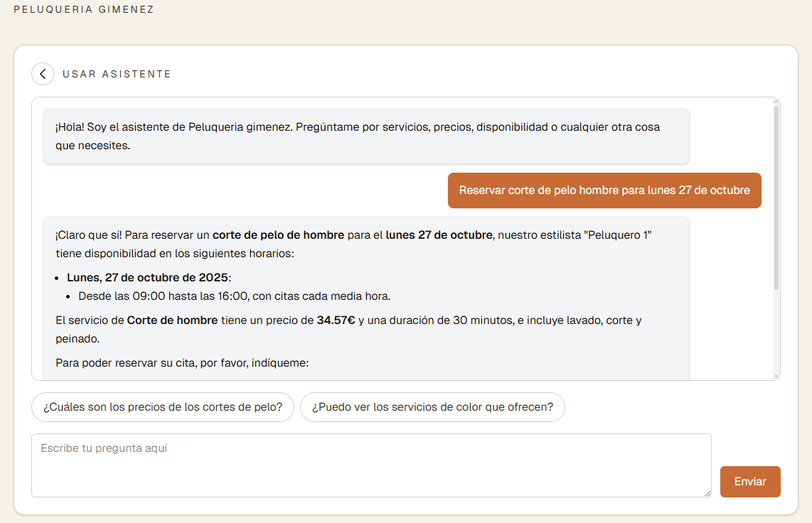This screenshot has width=812, height=523.
Task: Click the PELUQUERIA GIMENEZ header to return home
Action: tap(83, 10)
